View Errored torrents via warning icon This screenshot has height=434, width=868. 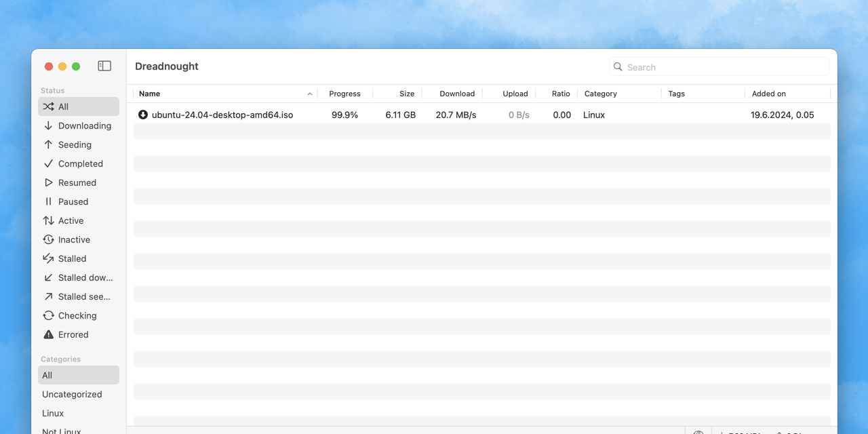[x=47, y=334]
